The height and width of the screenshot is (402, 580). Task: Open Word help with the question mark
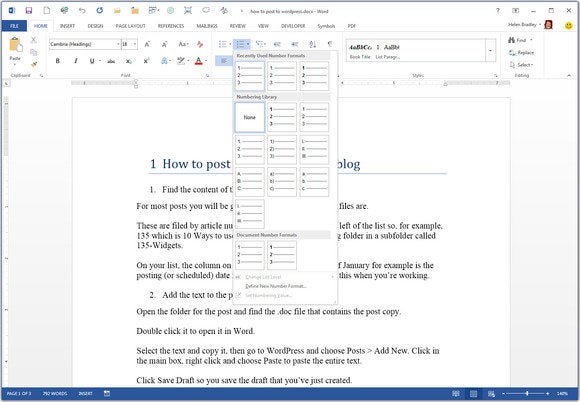click(x=498, y=11)
